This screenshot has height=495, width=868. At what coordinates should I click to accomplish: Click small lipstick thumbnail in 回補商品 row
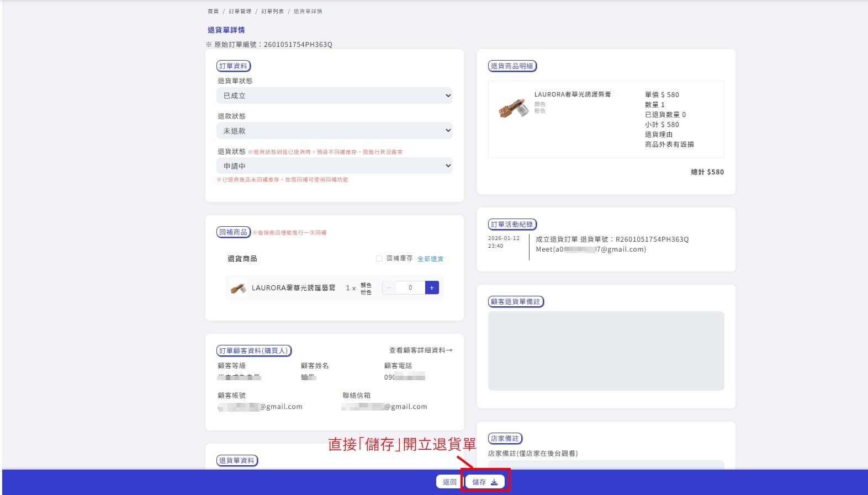238,288
